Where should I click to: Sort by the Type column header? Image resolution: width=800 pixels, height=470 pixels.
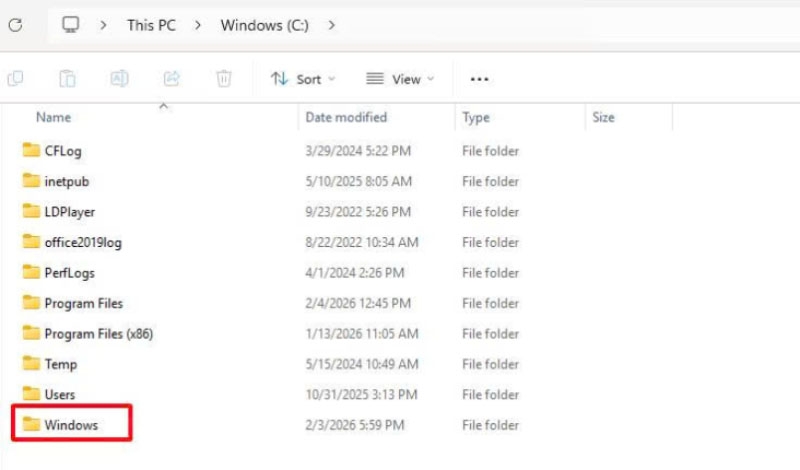pyautogui.click(x=476, y=117)
